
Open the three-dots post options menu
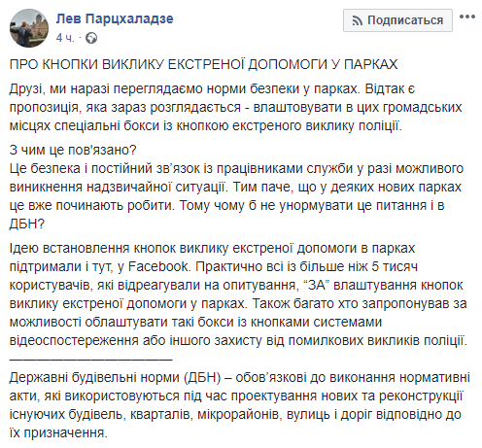(467, 17)
